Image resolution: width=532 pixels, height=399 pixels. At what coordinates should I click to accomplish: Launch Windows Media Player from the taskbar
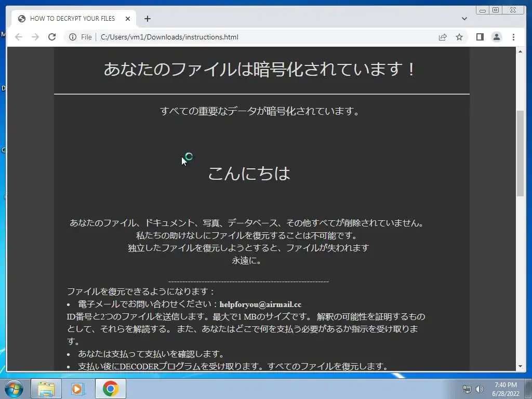(x=77, y=389)
